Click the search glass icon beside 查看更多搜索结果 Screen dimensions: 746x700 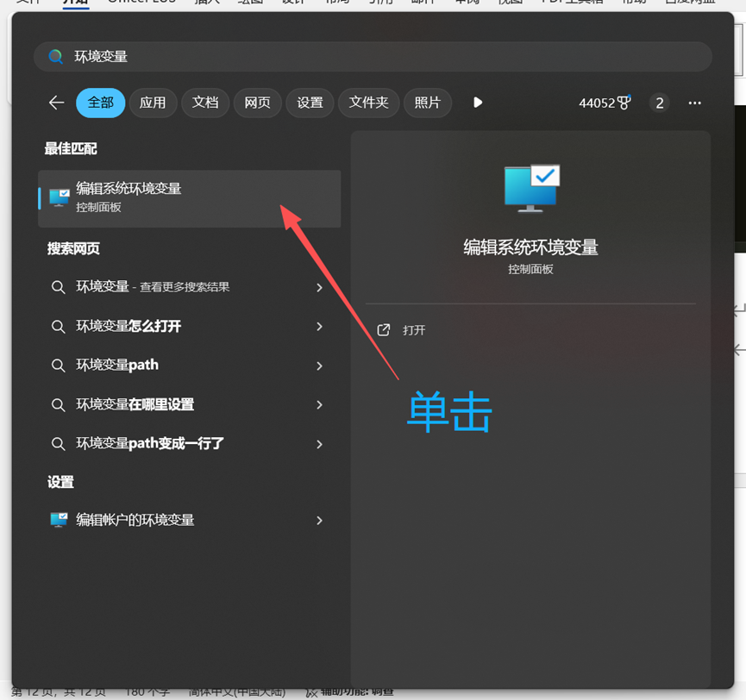click(x=58, y=287)
